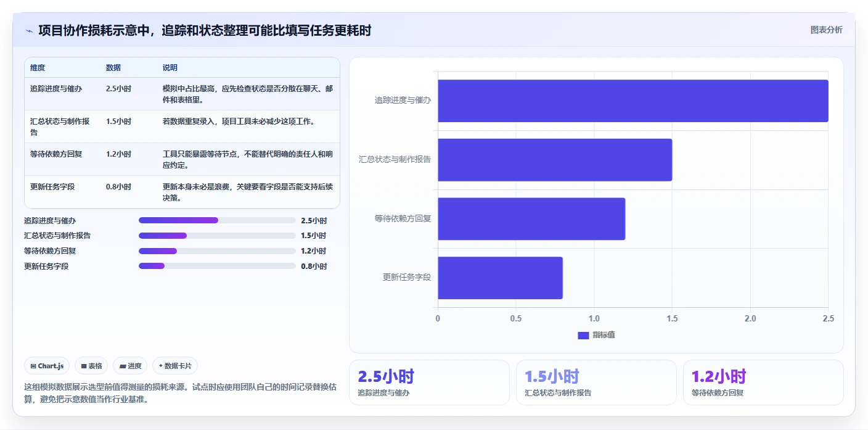This screenshot has width=868, height=430.
Task: Click the 0.5 tick on the chart axis
Action: pos(516,319)
